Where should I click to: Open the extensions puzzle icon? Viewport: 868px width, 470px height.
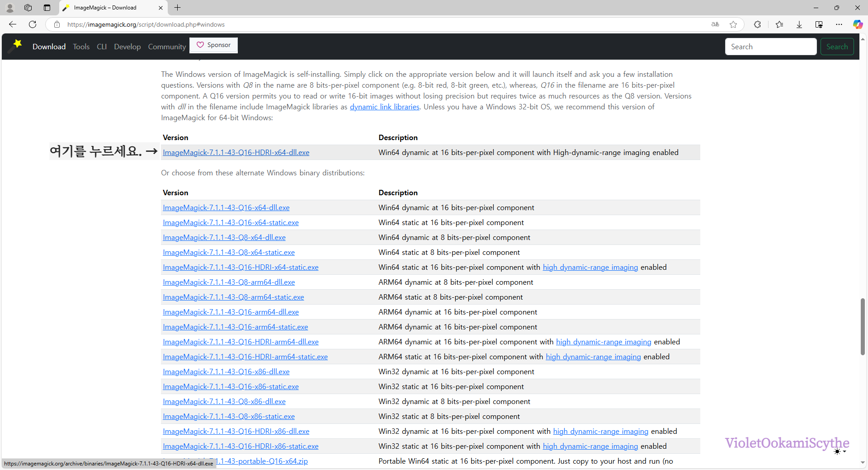tap(758, 24)
